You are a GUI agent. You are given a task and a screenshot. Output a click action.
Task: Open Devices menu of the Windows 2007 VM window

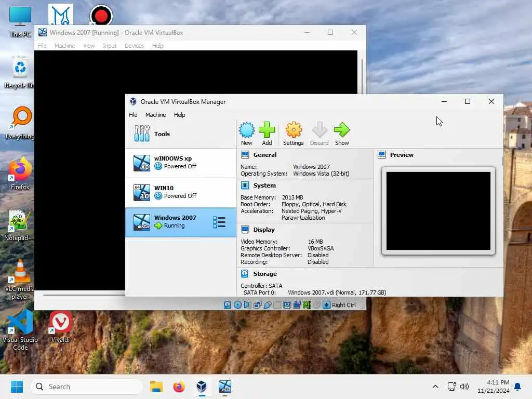(135, 46)
